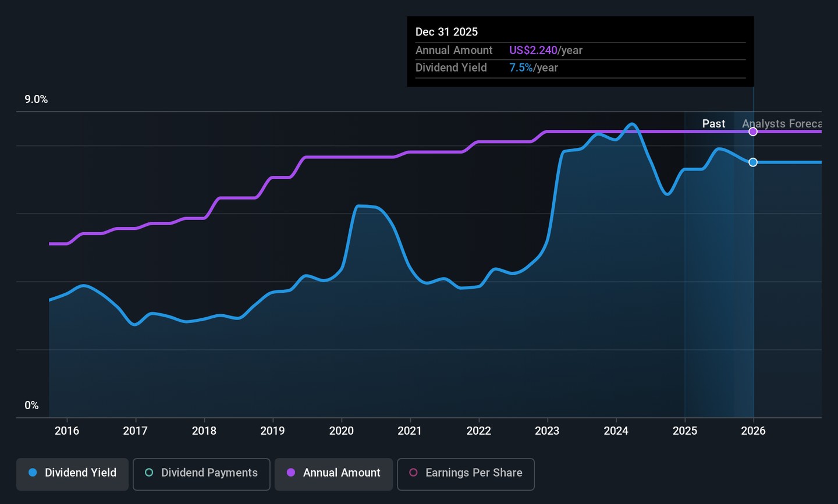Toggle the Annual Amount legend button
This screenshot has width=838, height=504.
pyautogui.click(x=333, y=473)
